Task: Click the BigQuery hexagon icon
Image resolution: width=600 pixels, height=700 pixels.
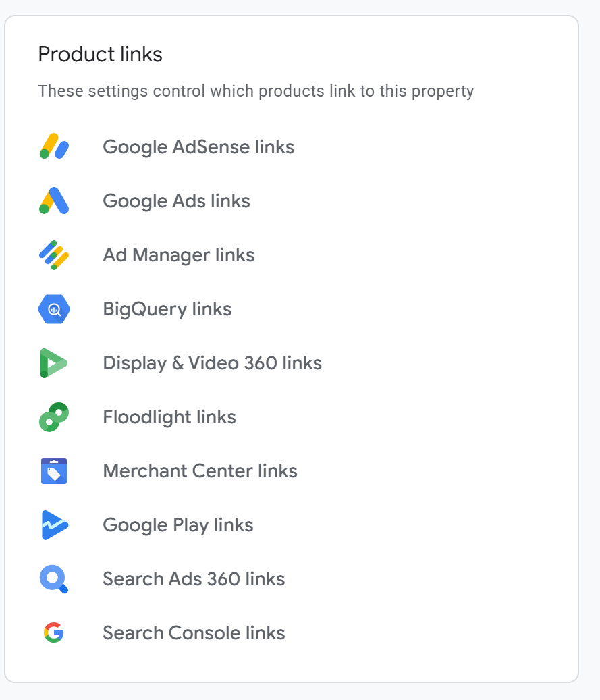Action: 54,309
